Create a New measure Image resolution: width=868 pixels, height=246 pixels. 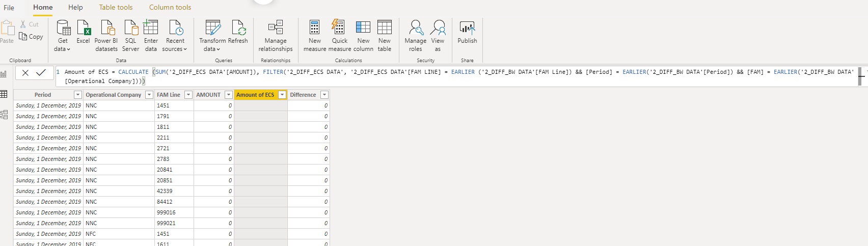tap(315, 36)
